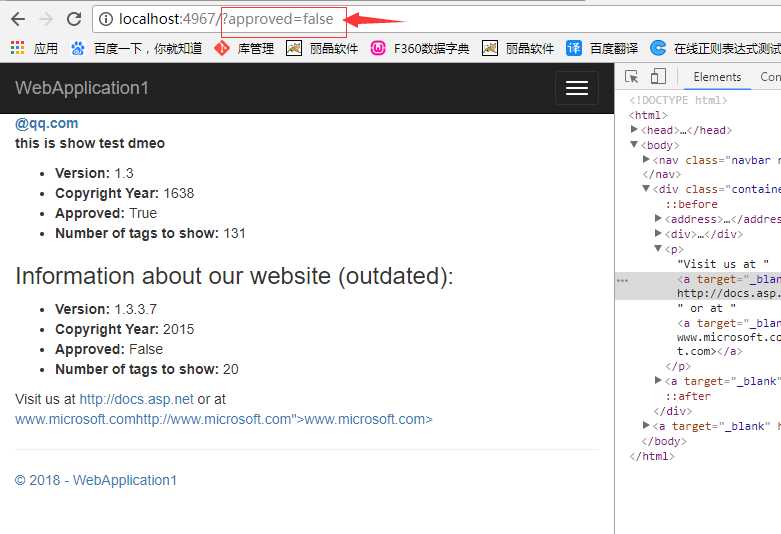The image size is (781, 534).
Task: Expand the a target=_blank node after /p
Action: 658,381
